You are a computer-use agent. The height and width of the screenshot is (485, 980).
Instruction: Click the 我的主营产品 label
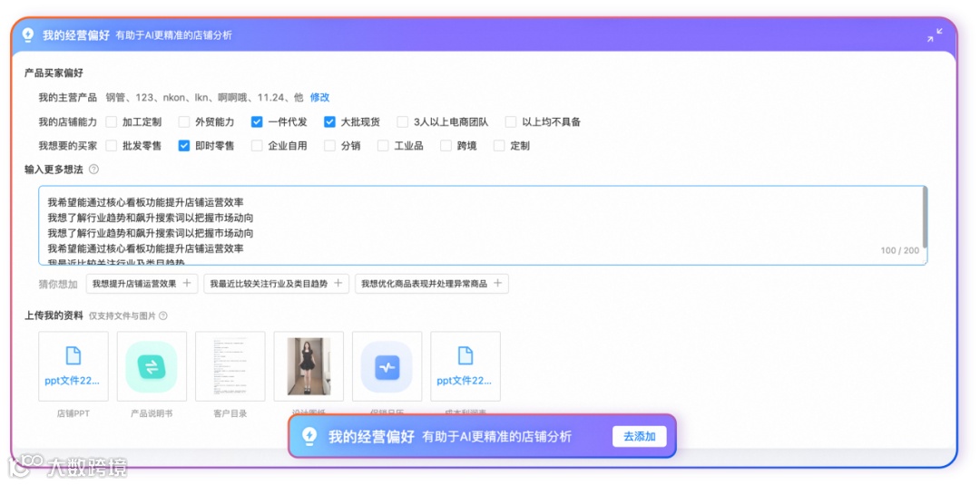point(67,97)
